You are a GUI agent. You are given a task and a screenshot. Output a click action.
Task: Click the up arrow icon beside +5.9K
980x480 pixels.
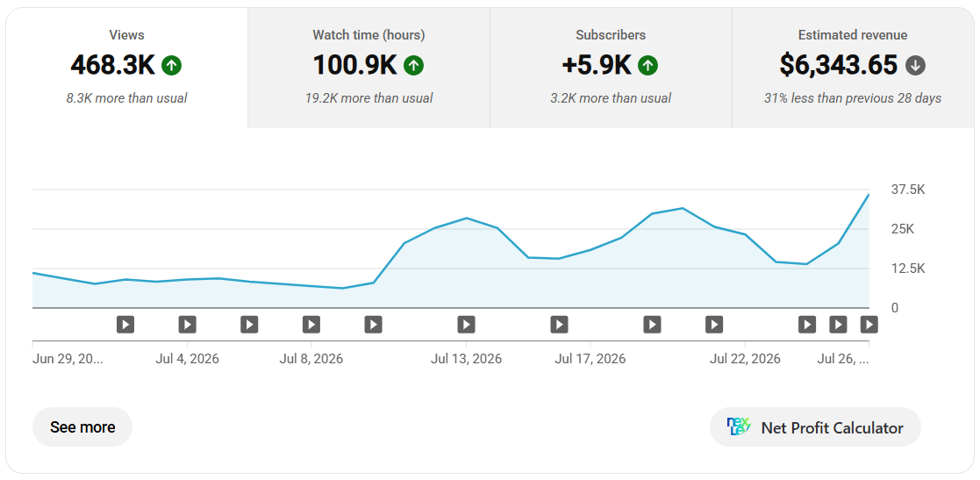648,65
